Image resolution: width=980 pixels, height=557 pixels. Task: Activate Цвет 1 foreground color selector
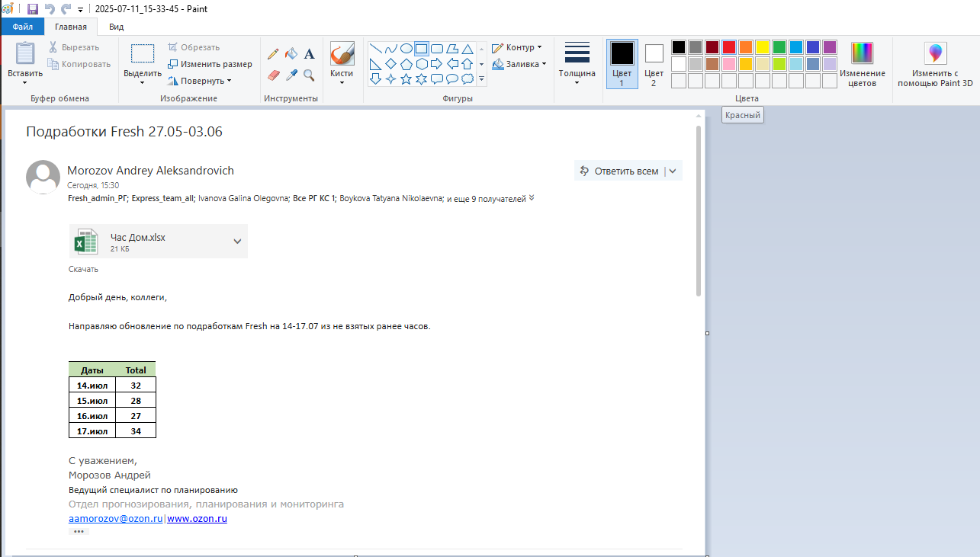coord(622,64)
